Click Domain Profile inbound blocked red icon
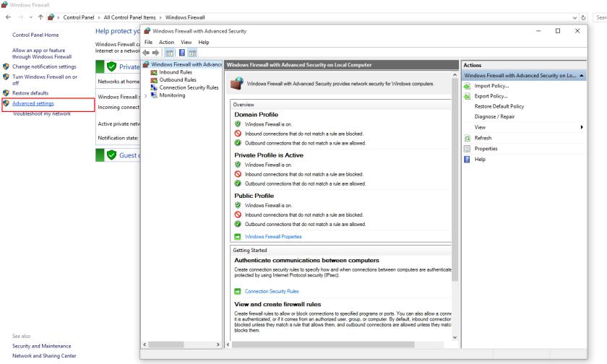This screenshot has width=607, height=364. tap(238, 134)
